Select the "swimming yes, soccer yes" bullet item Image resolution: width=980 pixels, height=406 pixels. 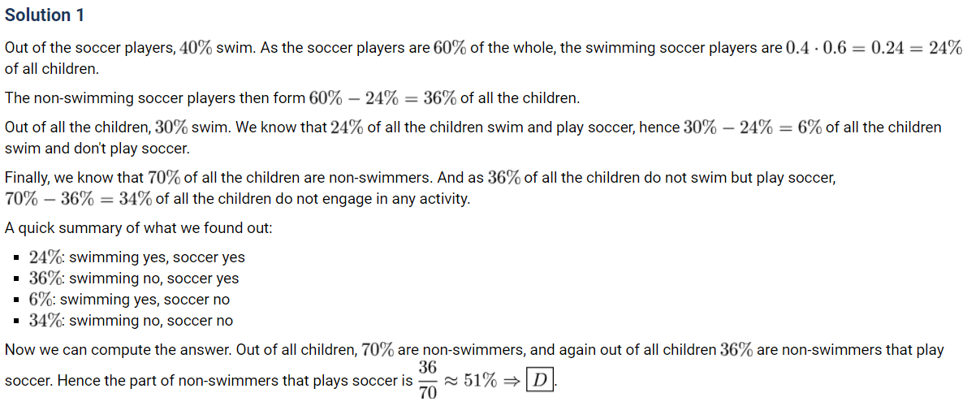[157, 257]
